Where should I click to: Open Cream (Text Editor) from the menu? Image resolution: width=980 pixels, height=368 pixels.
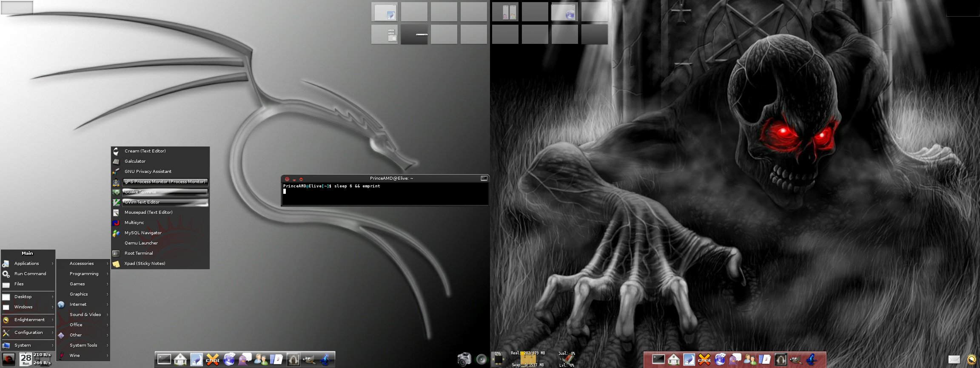pos(160,151)
